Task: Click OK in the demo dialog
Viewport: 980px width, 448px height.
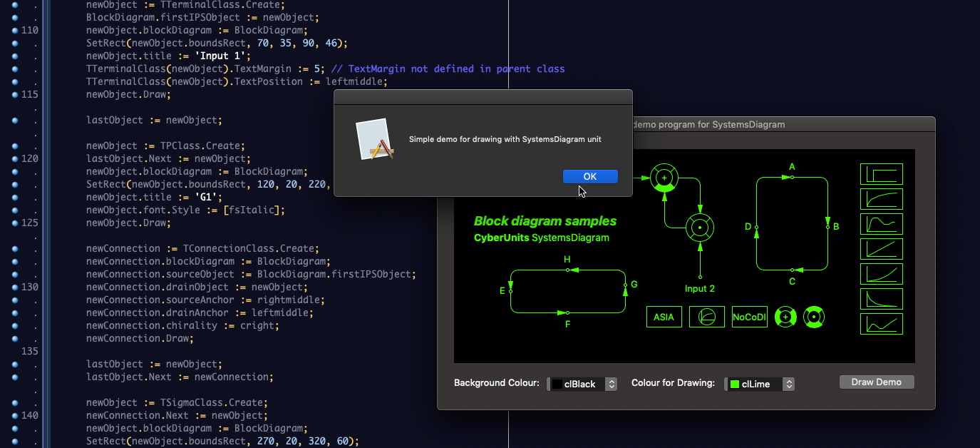Action: tap(590, 176)
